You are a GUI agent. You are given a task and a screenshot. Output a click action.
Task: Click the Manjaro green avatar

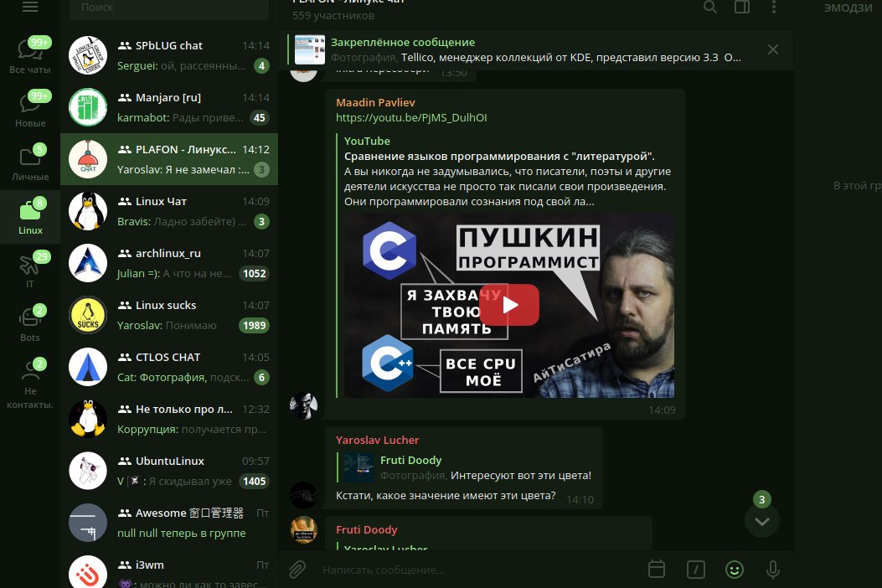88,107
